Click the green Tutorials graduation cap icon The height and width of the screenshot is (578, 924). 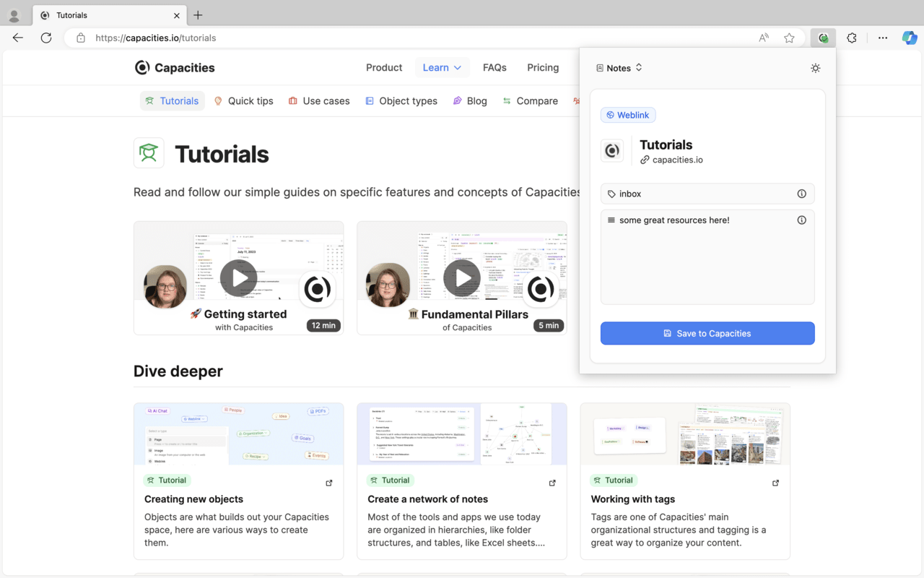tap(149, 153)
